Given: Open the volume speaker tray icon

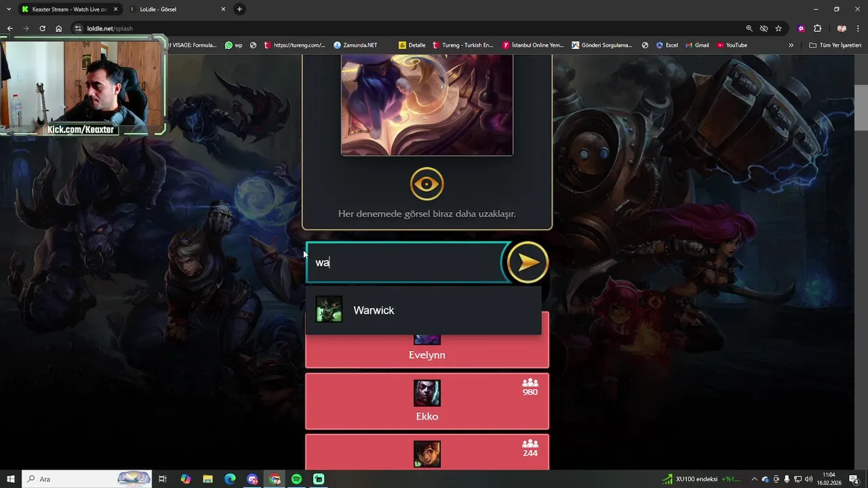Looking at the screenshot, I should [809, 479].
